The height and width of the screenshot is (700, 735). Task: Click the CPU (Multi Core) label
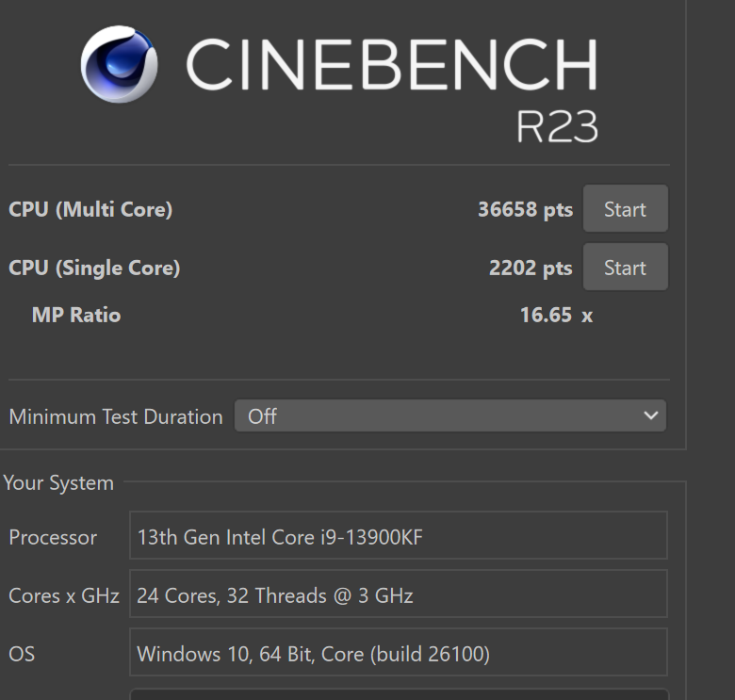[x=90, y=209]
